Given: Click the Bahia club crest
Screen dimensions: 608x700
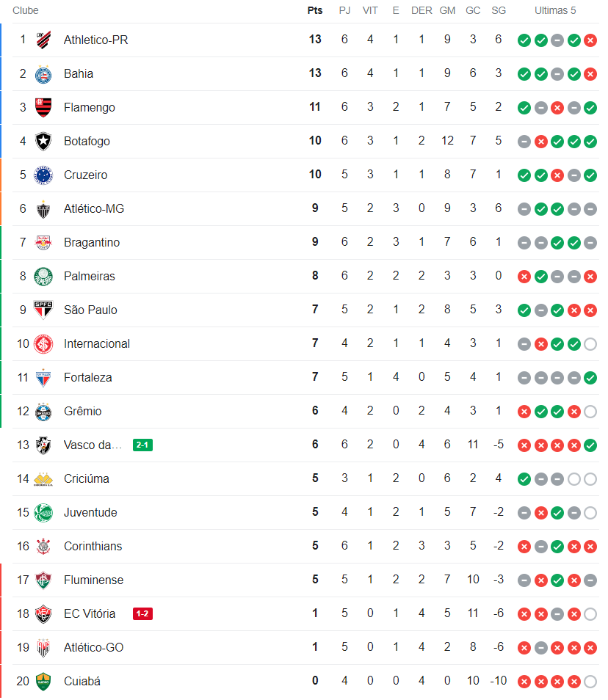Looking at the screenshot, I should [x=43, y=73].
